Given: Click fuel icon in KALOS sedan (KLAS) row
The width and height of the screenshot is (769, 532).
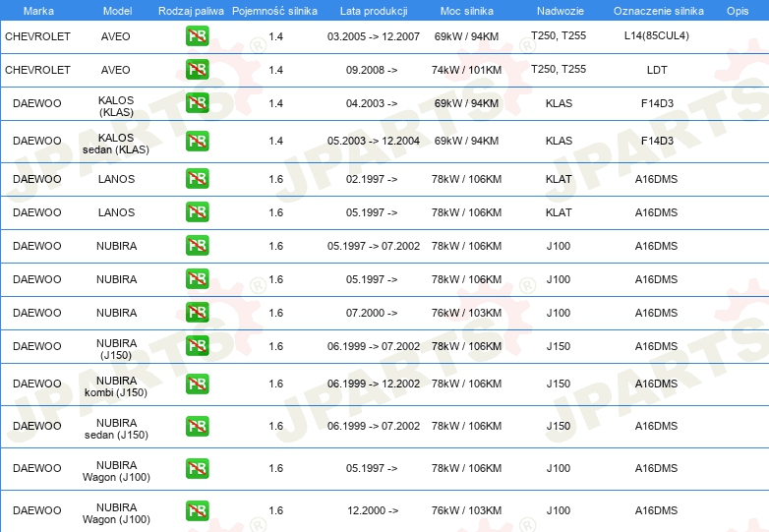Looking at the screenshot, I should click(x=197, y=141).
